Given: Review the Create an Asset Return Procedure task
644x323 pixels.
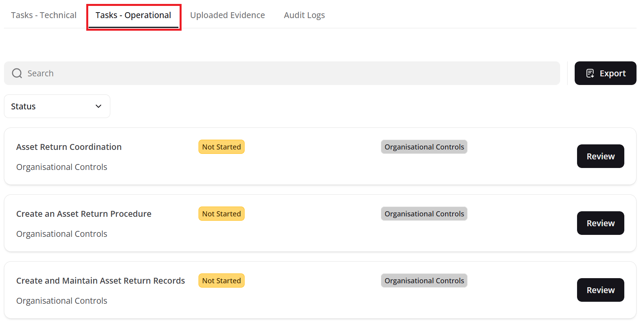Looking at the screenshot, I should click(x=600, y=223).
